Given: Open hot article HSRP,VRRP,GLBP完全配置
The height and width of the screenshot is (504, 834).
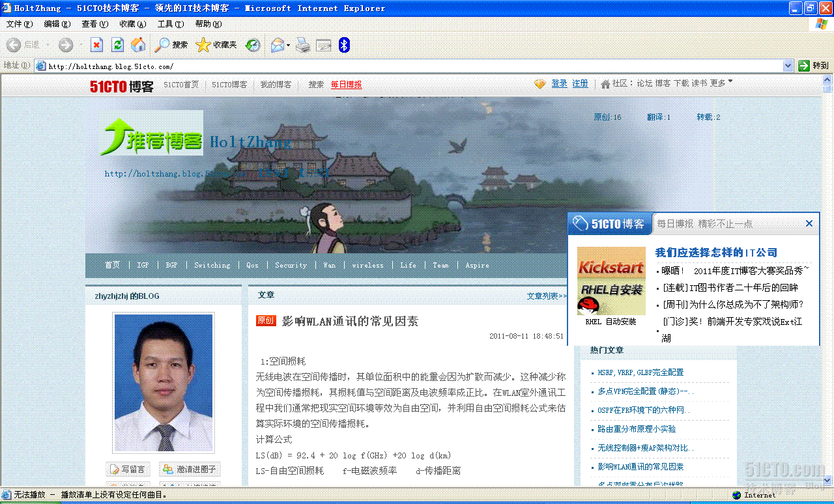Looking at the screenshot, I should coord(640,372).
